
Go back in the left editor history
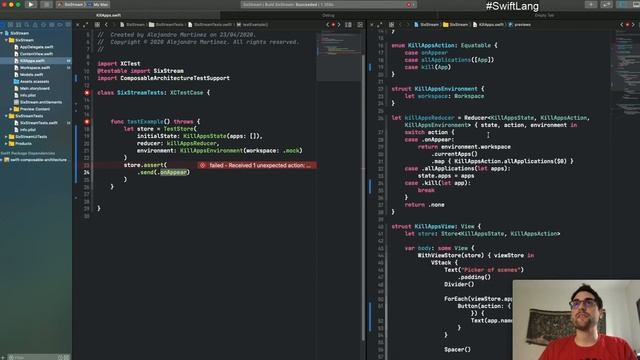click(x=106, y=24)
